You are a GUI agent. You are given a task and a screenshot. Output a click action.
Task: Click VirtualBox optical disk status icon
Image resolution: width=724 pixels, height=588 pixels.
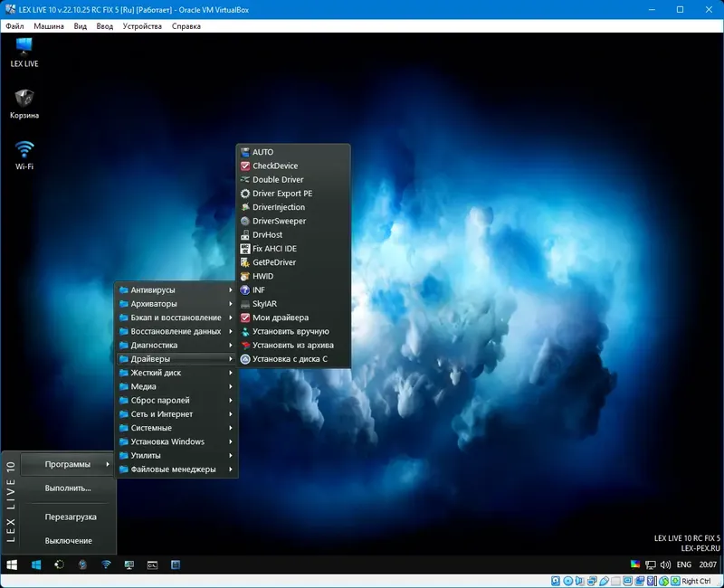pos(568,581)
